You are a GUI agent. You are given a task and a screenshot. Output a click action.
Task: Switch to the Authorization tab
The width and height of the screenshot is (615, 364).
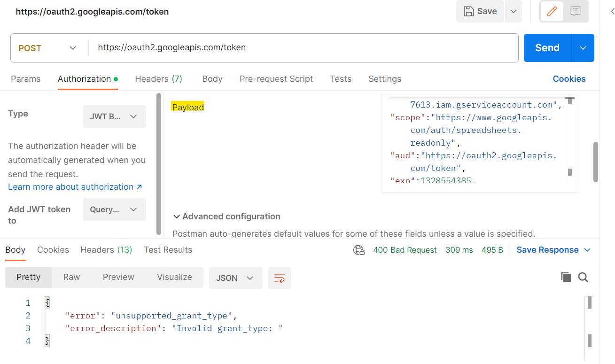tap(87, 79)
